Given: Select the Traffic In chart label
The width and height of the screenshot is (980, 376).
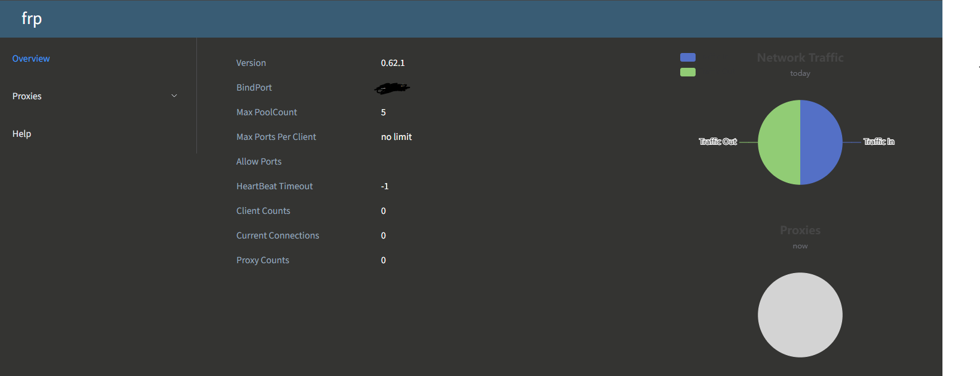Looking at the screenshot, I should coord(878,142).
